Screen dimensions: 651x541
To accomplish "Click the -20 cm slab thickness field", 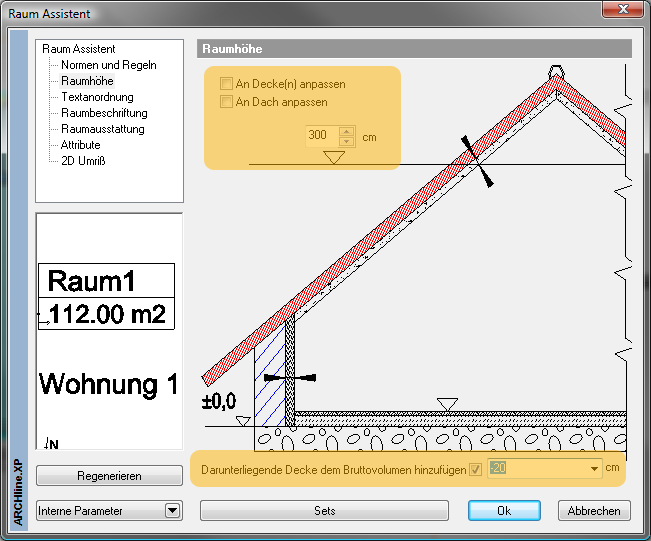I will [538, 468].
